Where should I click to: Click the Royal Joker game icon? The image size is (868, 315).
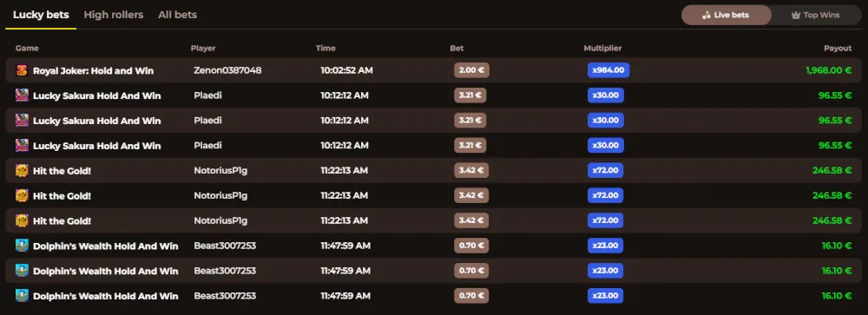(x=22, y=70)
